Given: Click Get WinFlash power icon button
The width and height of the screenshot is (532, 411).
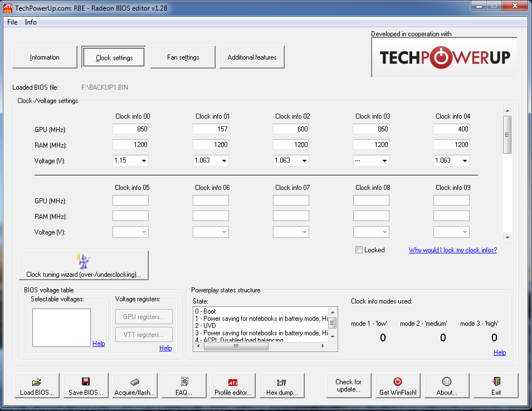Looking at the screenshot, I should pos(398,385).
